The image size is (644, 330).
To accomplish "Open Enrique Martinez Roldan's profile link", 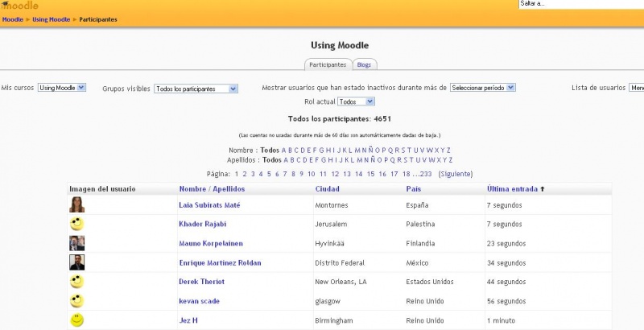I will (220, 262).
